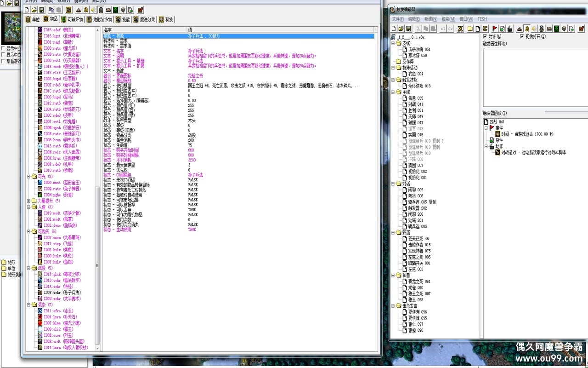The width and height of the screenshot is (588, 368).
Task: Click Open file icon in Object Editor toolbar
Action: [x=34, y=10]
